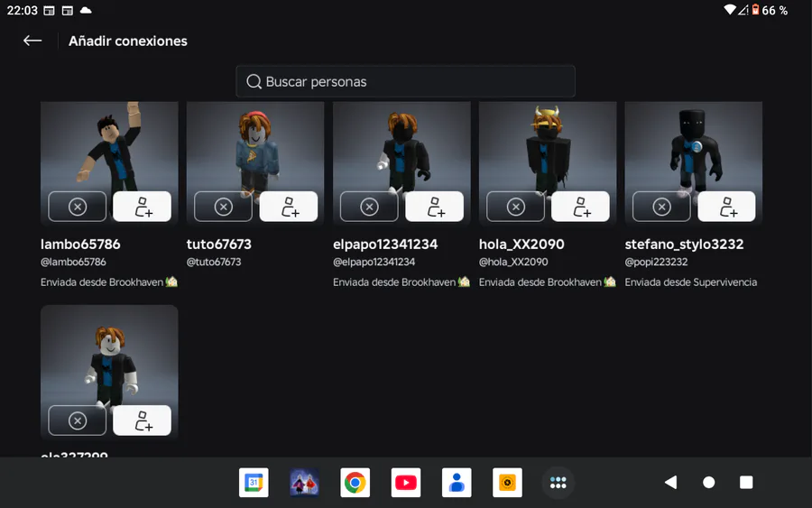The width and height of the screenshot is (812, 508).
Task: Decline the bottom-row avatar's request
Action: [x=78, y=420]
